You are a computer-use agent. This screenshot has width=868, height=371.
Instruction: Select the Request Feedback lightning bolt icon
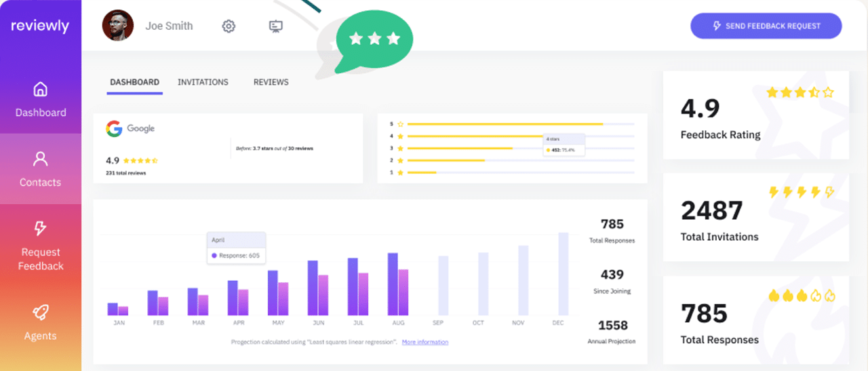click(41, 228)
